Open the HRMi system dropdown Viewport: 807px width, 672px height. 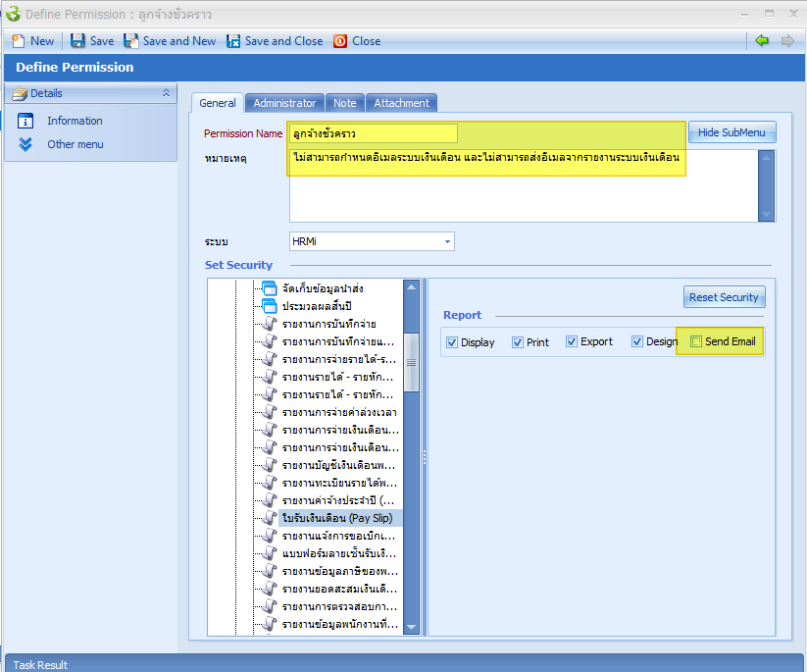click(x=448, y=241)
